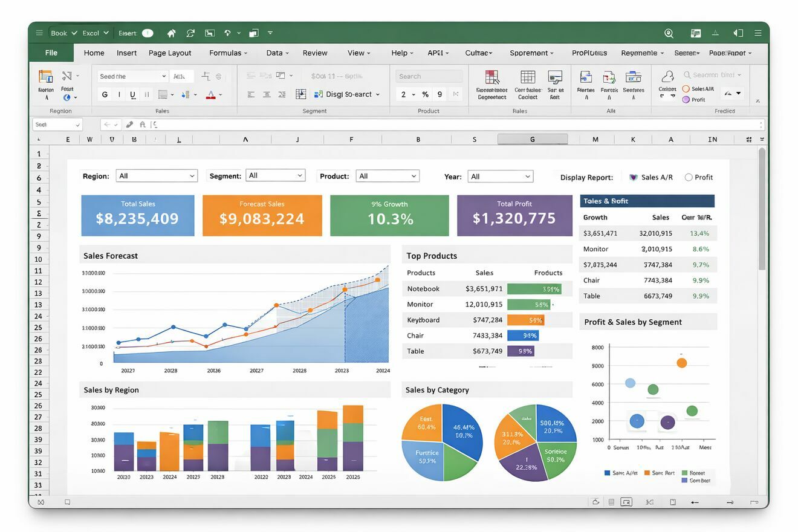Click the Search input field in ribbon
The width and height of the screenshot is (798, 532).
[x=429, y=76]
